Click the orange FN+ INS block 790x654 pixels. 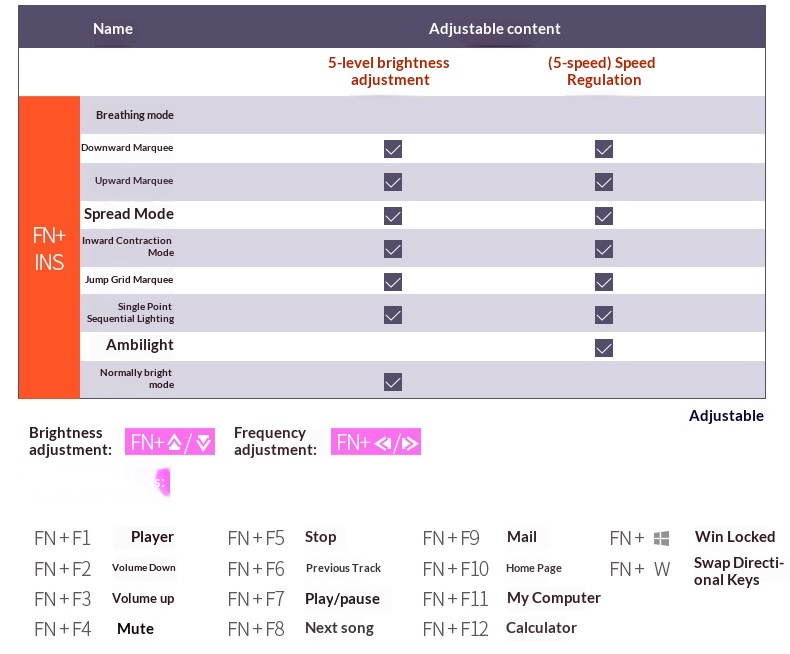pos(49,248)
